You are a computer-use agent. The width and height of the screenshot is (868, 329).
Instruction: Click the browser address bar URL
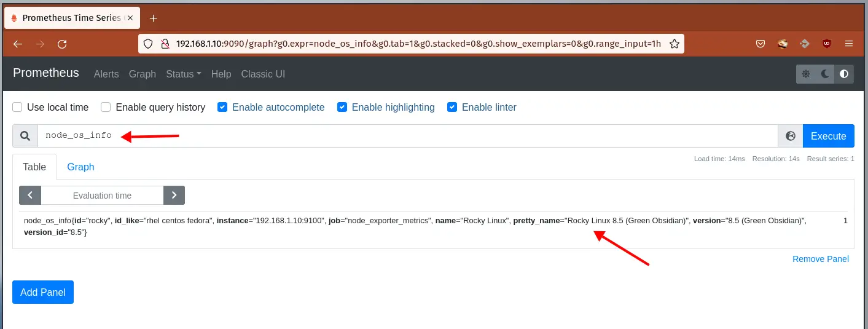[418, 44]
